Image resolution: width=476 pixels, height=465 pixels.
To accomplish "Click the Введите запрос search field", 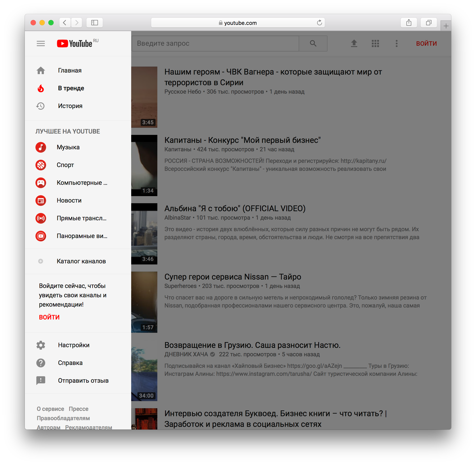I will click(215, 43).
